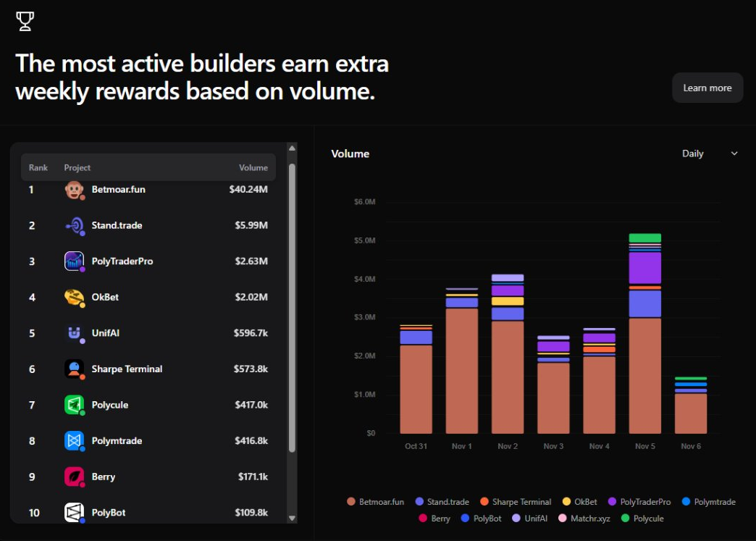The image size is (756, 541).
Task: Toggle Stand.trade series in chart legend
Action: coord(442,502)
